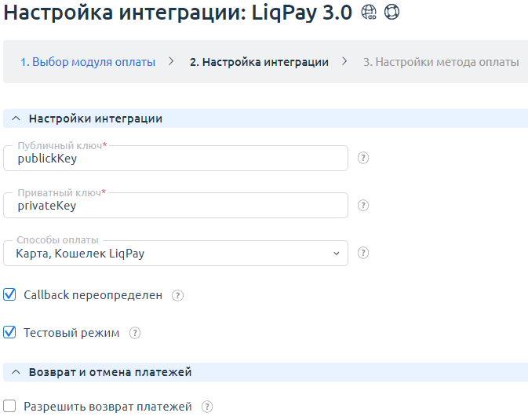Screen dimensions: 528x420
Task: Click the help icon next to Публичный ключ
Action: tap(363, 158)
